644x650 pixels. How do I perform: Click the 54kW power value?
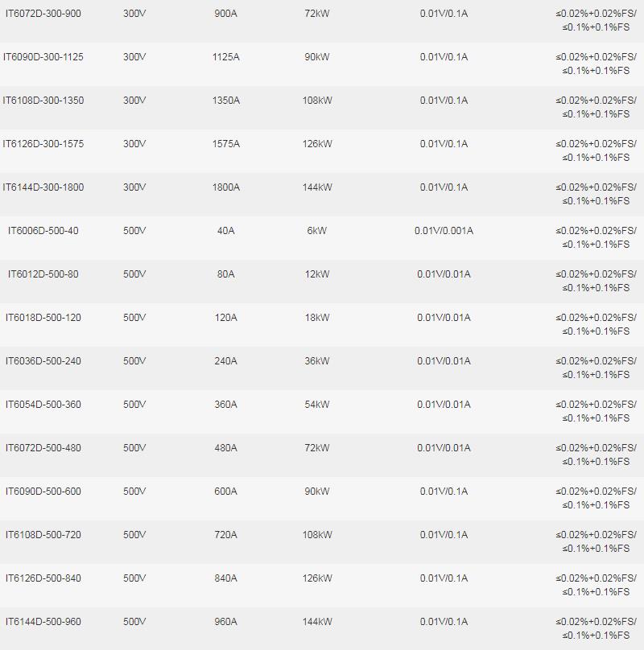(317, 405)
